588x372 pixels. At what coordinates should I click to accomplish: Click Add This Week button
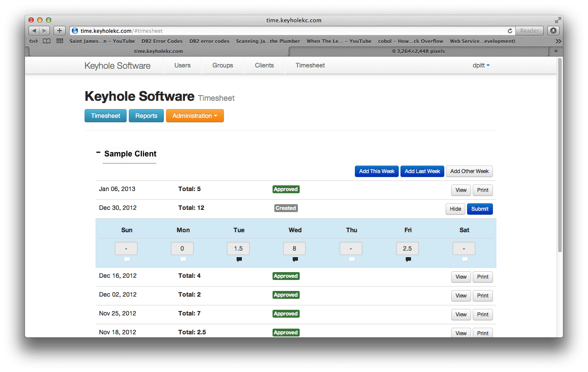[x=376, y=171]
